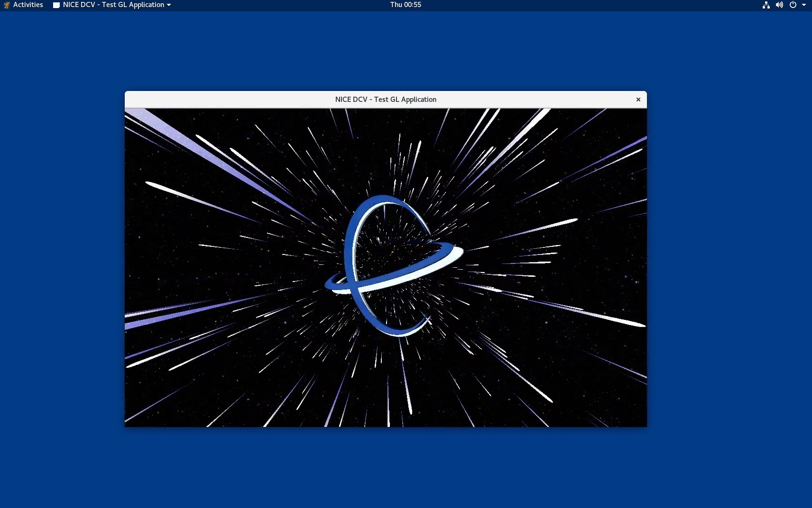Click the rotating blue ring logo
The height and width of the screenshot is (508, 812).
coord(394,265)
